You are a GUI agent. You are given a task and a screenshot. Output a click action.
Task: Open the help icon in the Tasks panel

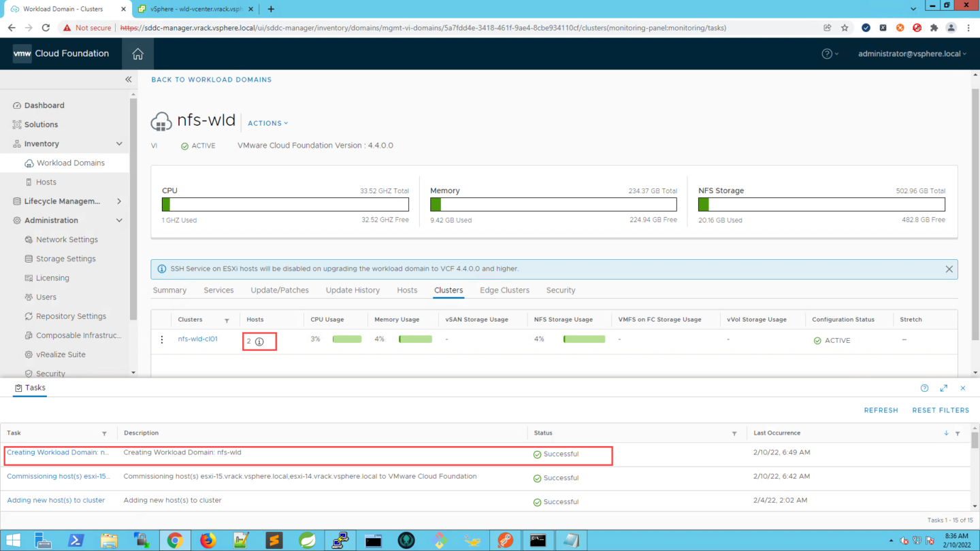(924, 388)
